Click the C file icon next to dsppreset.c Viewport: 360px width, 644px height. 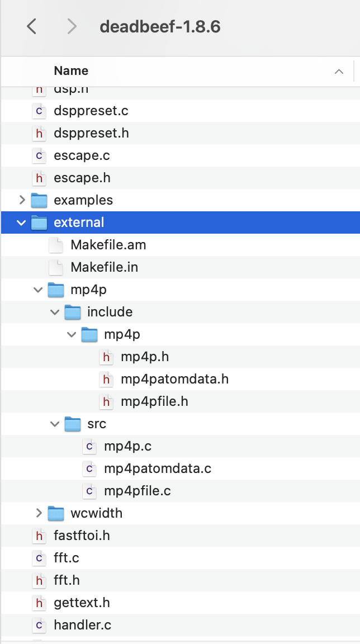[x=39, y=111]
